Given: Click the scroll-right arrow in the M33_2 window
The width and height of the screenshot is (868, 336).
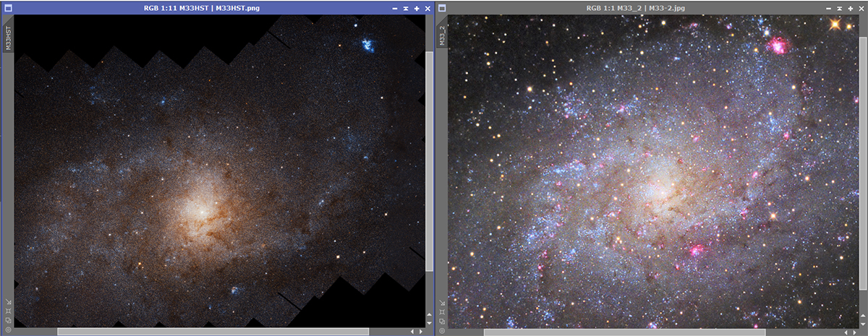Looking at the screenshot, I should pyautogui.click(x=855, y=332).
